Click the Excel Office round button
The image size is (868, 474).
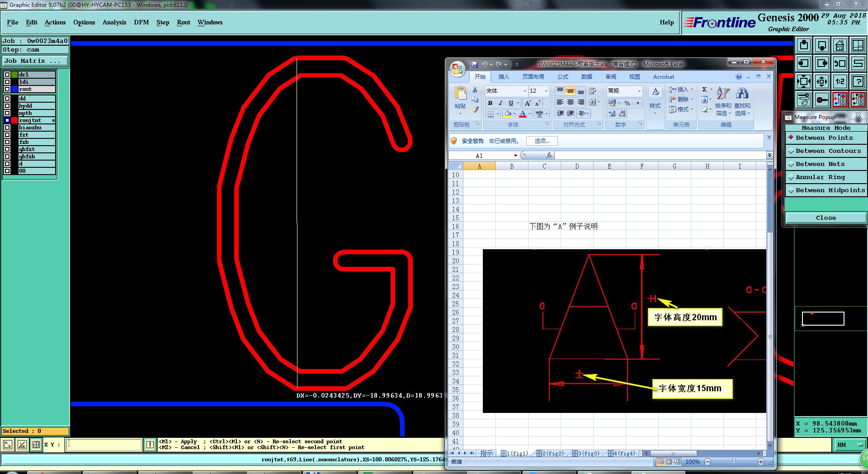click(x=458, y=68)
